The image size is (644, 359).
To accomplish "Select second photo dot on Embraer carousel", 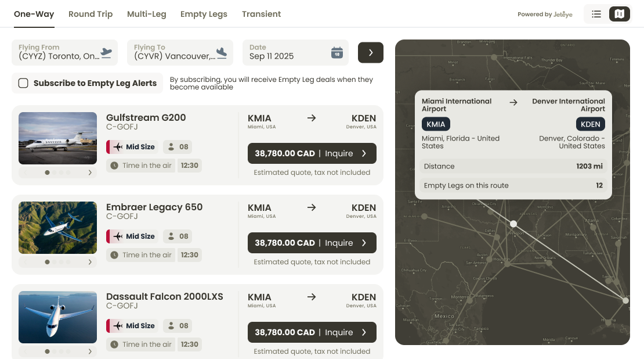I will pyautogui.click(x=54, y=262).
